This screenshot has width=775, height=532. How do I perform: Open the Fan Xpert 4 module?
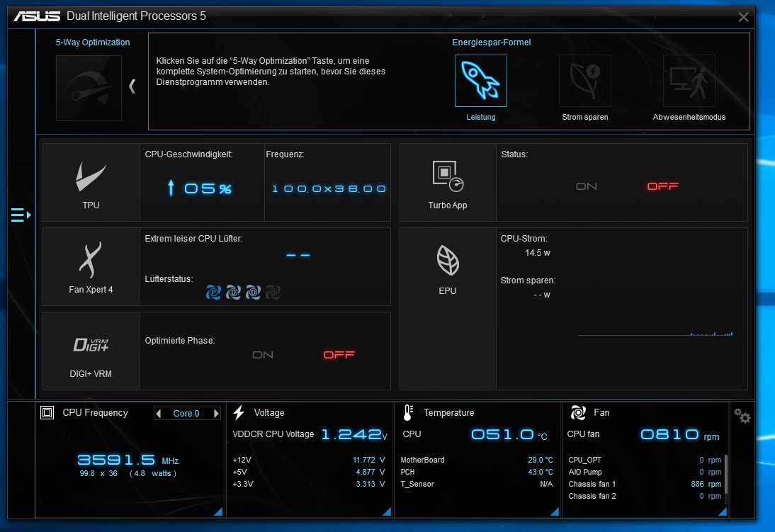coord(91,267)
